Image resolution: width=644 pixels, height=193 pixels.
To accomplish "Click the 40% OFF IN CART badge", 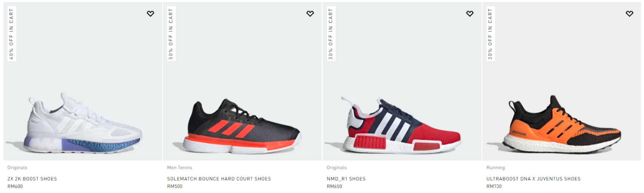I will tap(11, 34).
